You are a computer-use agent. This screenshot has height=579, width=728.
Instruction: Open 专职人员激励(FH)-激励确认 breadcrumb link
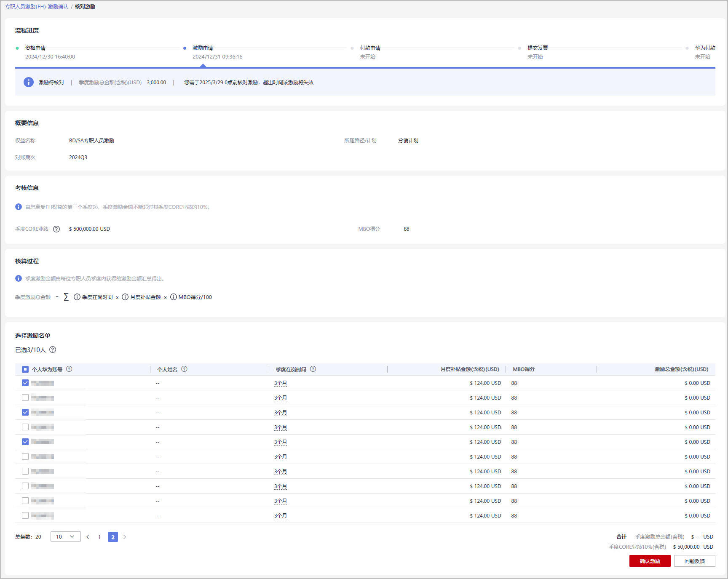37,7
